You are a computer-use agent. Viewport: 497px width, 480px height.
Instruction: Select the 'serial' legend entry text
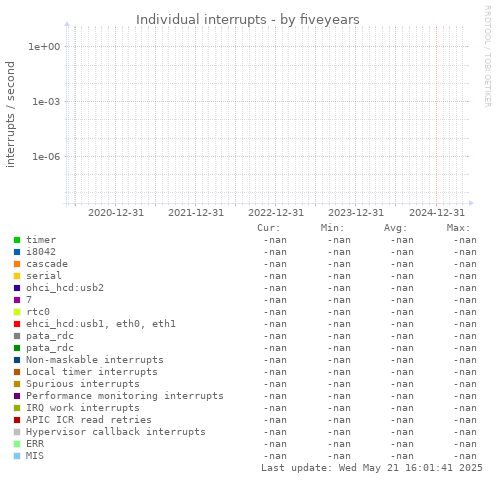(44, 276)
